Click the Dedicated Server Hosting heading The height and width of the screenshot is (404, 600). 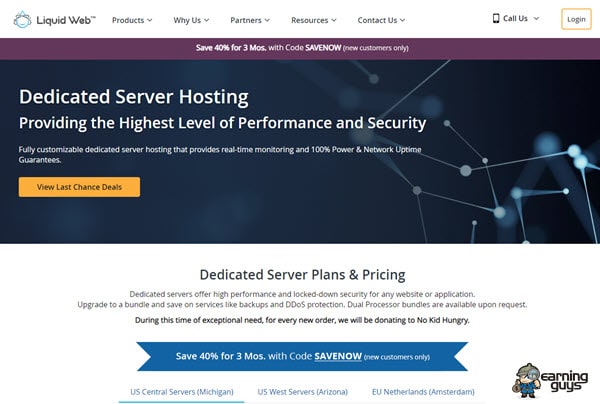pyautogui.click(x=134, y=97)
